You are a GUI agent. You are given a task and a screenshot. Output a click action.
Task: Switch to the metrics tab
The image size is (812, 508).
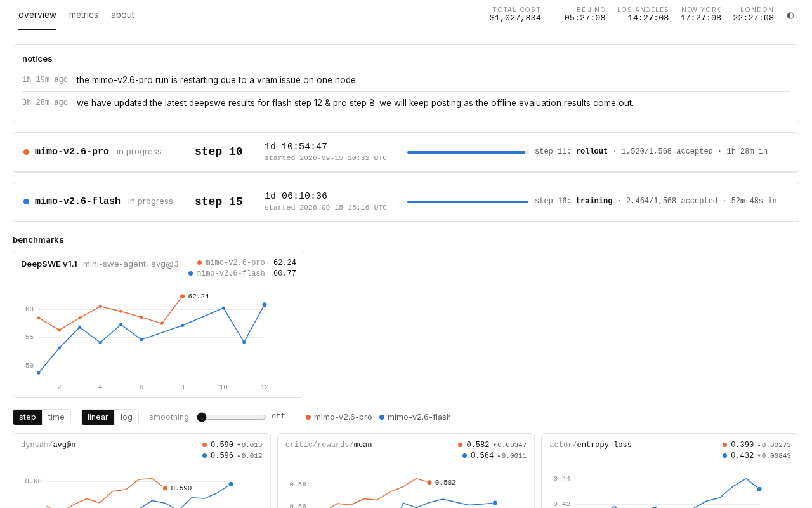pos(84,15)
